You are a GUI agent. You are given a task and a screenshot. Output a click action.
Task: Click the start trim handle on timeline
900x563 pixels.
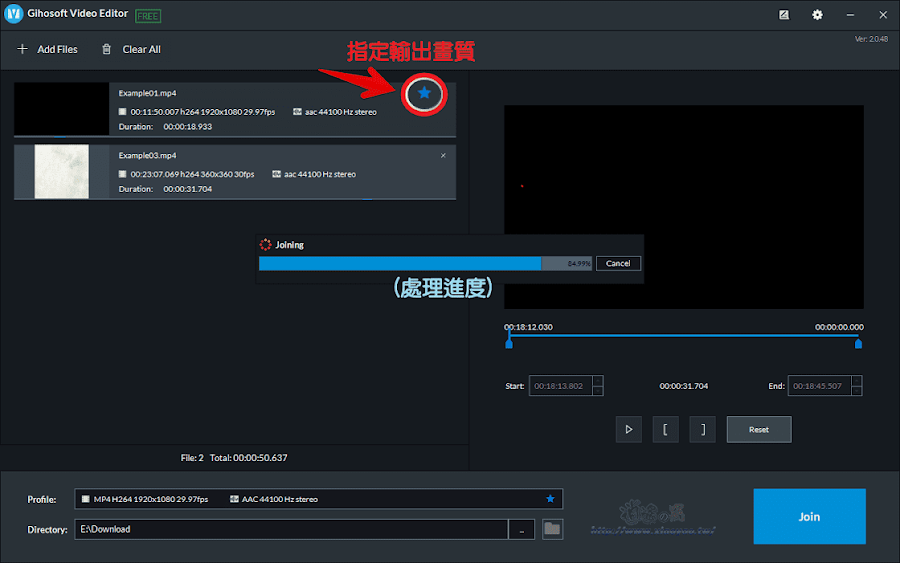click(509, 343)
